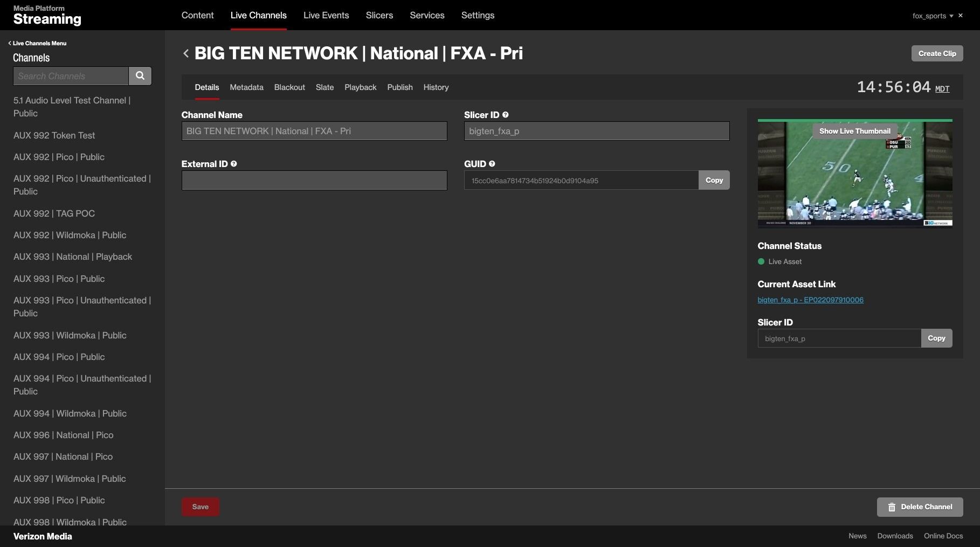Click Show Live Thumbnail overlay

coord(854,131)
